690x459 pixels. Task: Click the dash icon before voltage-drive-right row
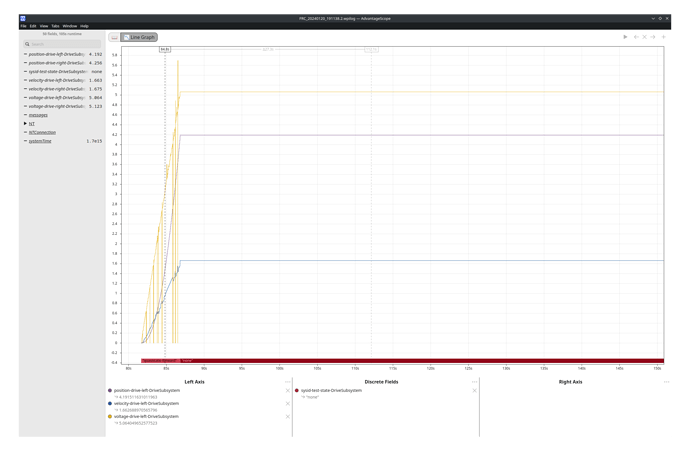25,106
